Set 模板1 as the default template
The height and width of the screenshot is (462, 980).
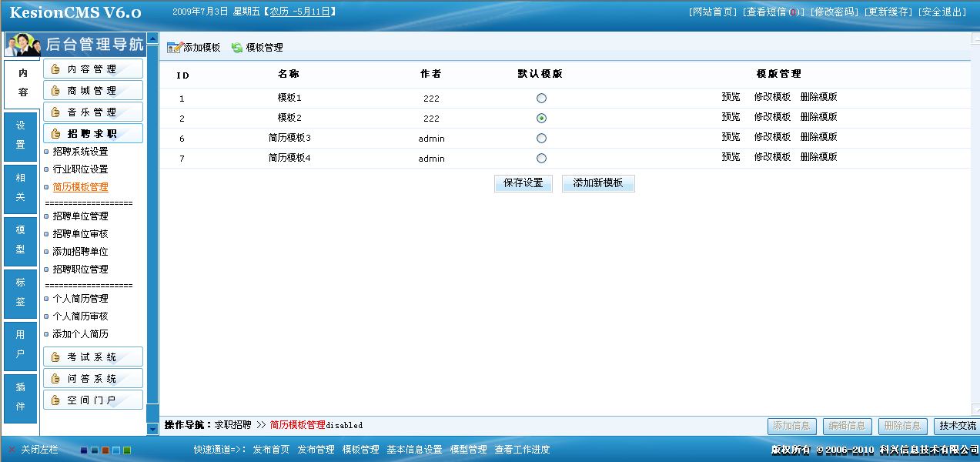[541, 98]
